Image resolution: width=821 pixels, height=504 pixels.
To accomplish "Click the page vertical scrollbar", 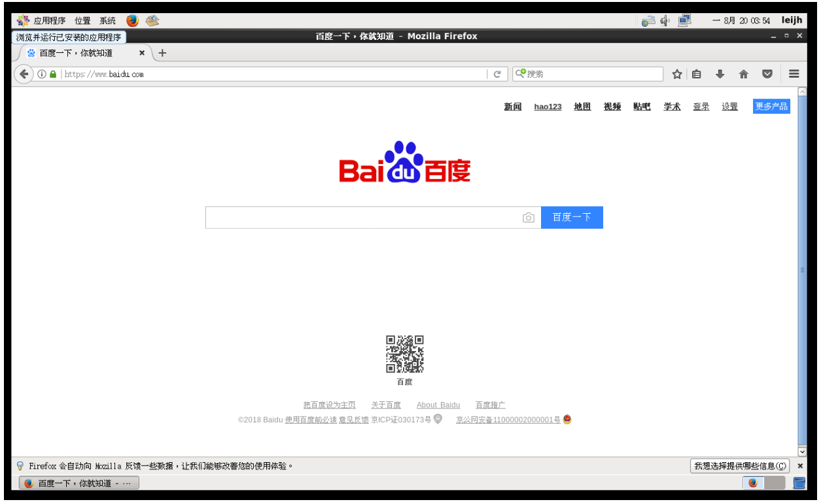I will coord(802,270).
